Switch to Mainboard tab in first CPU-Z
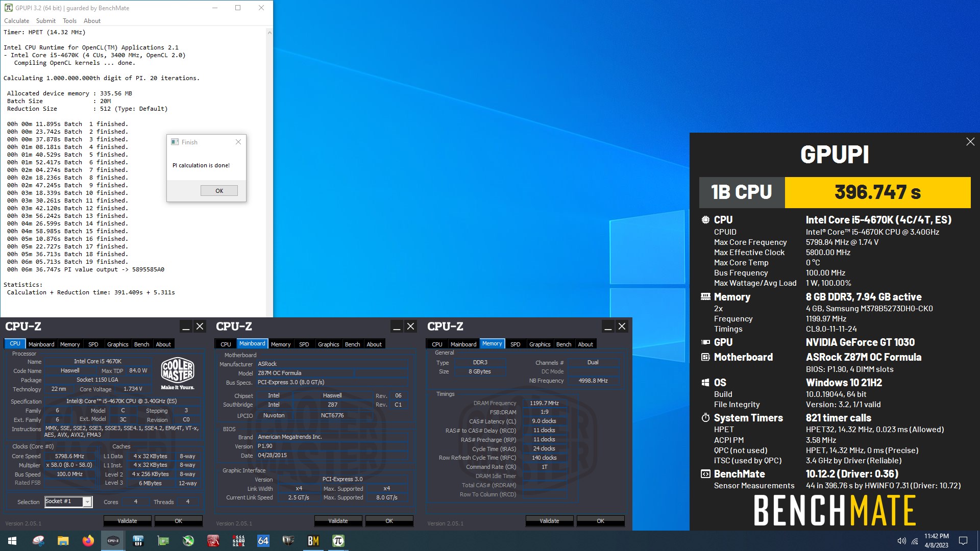This screenshot has height=551, width=980. tap(41, 344)
